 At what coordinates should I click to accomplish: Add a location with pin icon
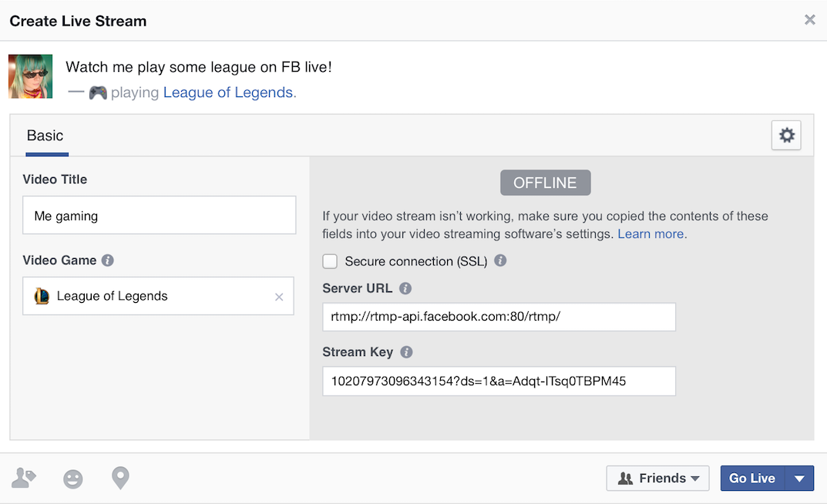120,478
